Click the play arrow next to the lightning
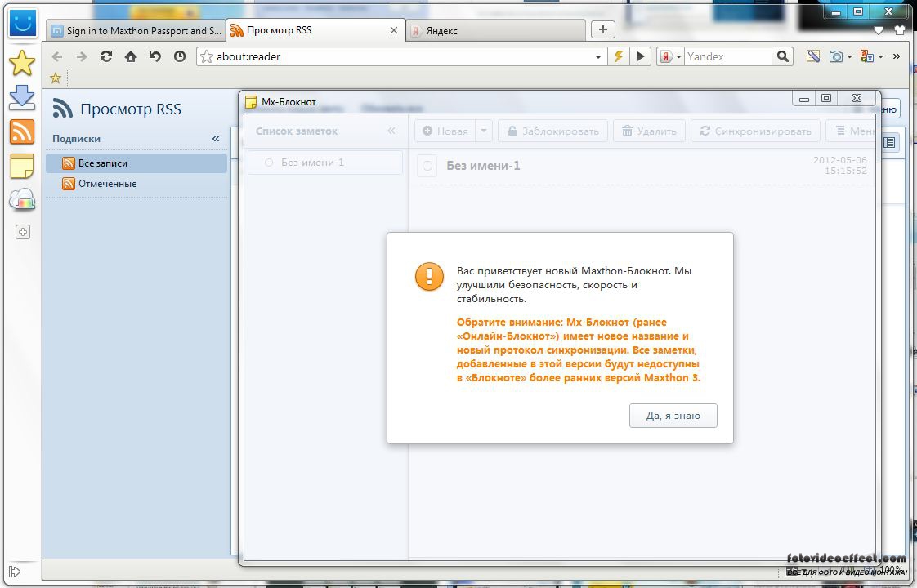 [x=641, y=56]
